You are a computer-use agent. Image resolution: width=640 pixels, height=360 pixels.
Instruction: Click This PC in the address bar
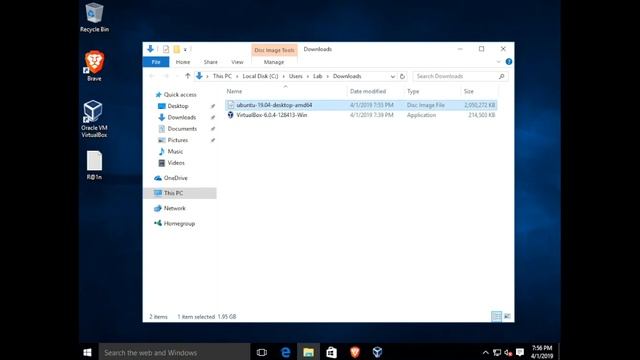tap(222, 76)
